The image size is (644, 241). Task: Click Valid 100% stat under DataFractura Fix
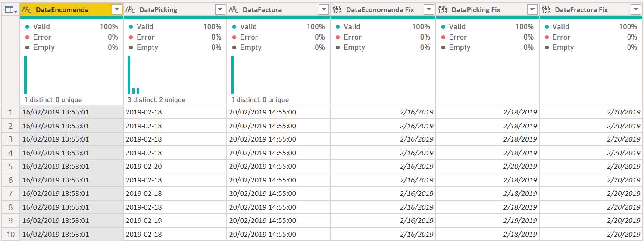click(x=591, y=27)
